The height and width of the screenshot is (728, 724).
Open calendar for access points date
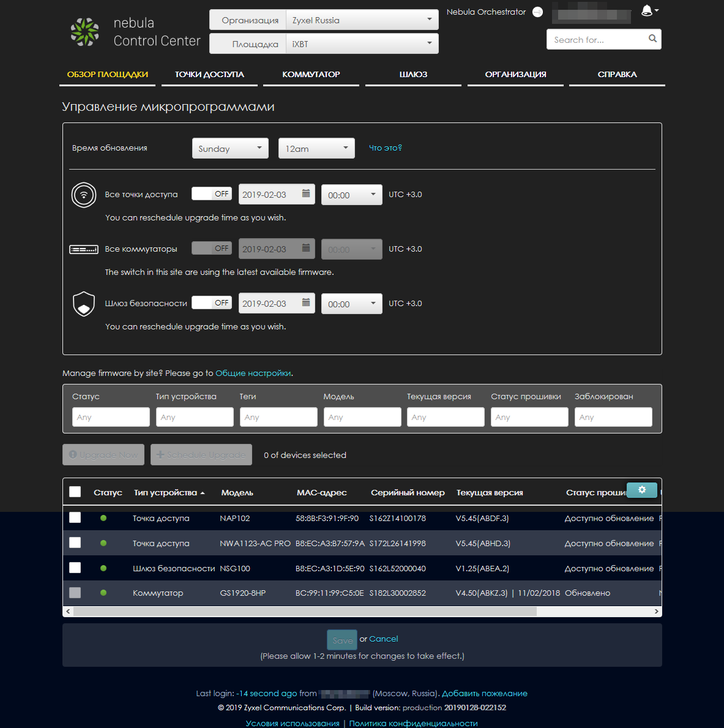(306, 193)
